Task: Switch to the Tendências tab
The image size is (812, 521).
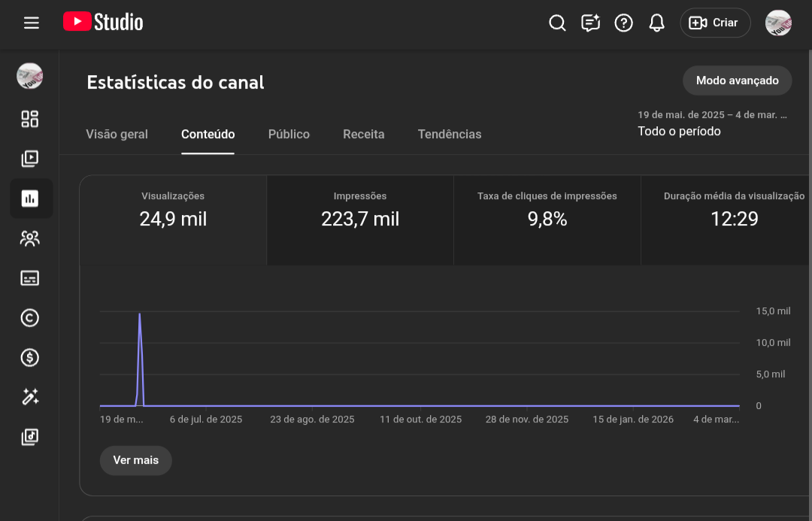Action: pos(450,134)
